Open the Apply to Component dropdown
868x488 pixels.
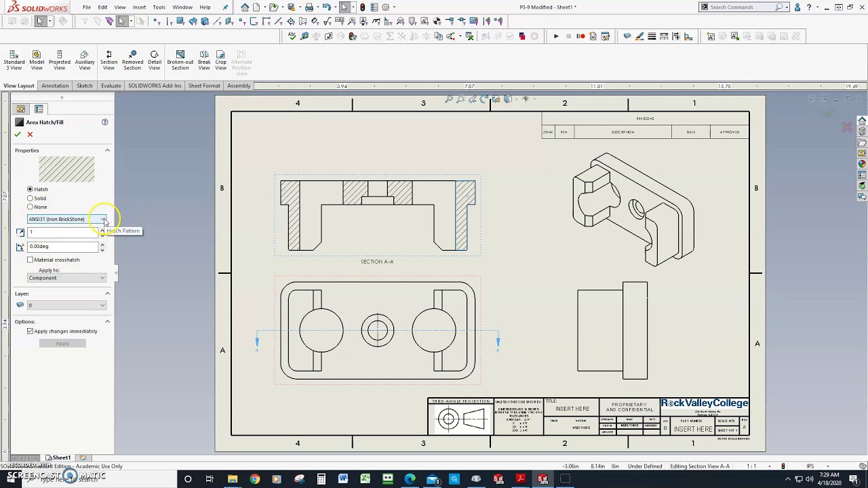pos(66,278)
